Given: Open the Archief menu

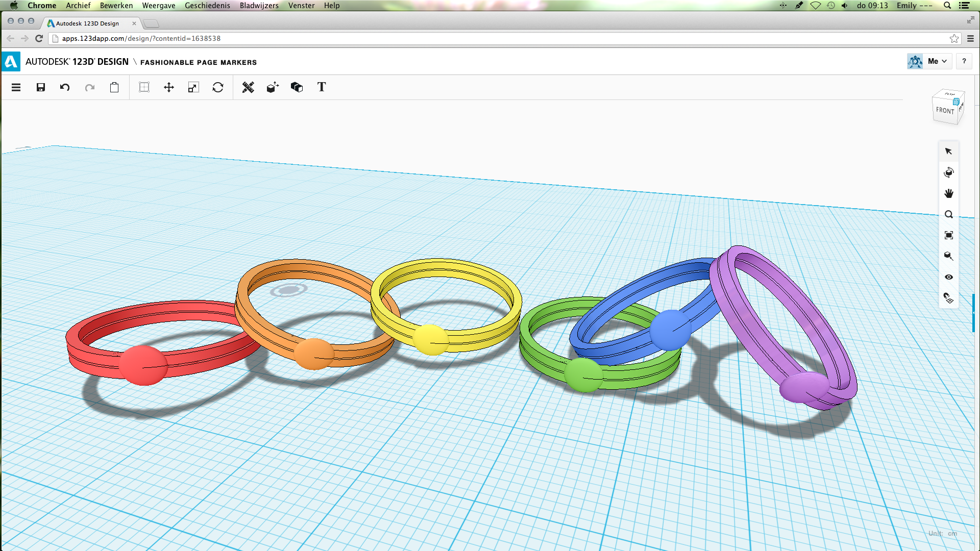Looking at the screenshot, I should pos(78,6).
